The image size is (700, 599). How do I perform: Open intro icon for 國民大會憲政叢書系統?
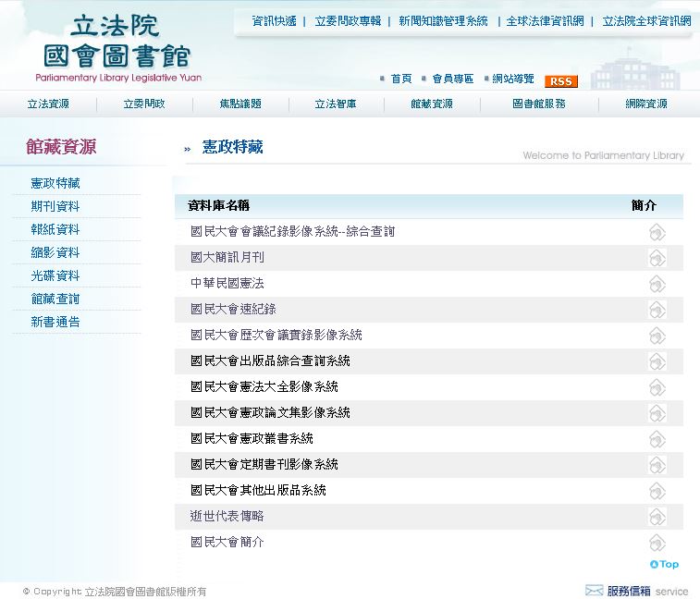pos(657,439)
